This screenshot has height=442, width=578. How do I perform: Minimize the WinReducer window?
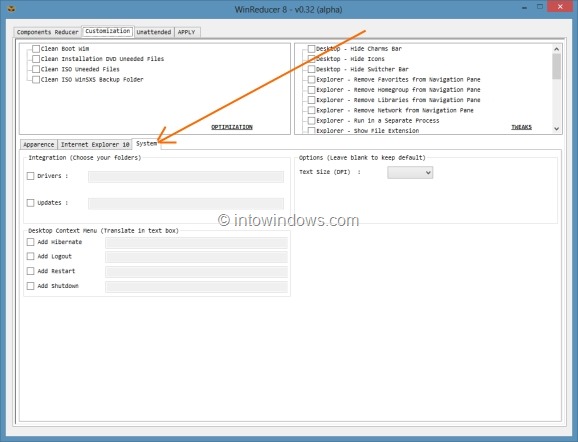click(x=524, y=7)
